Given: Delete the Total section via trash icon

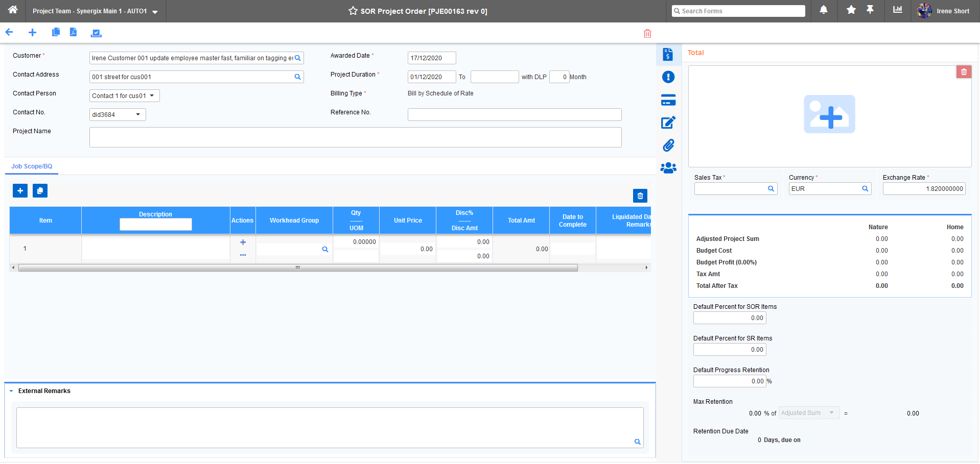Looking at the screenshot, I should point(964,71).
